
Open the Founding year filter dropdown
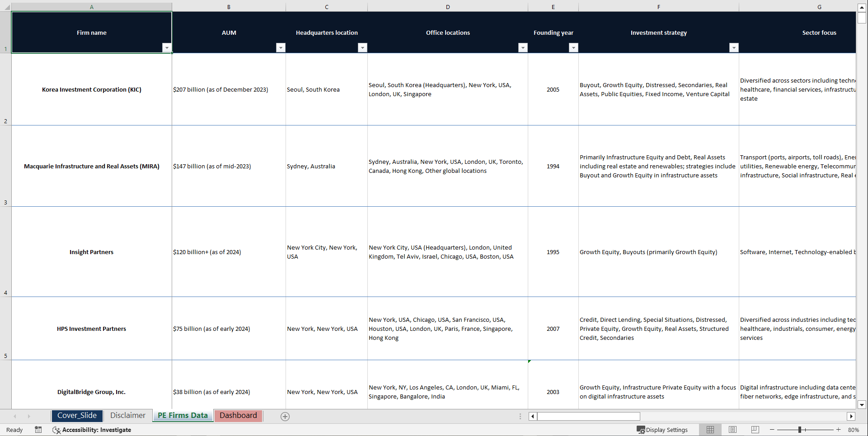574,47
